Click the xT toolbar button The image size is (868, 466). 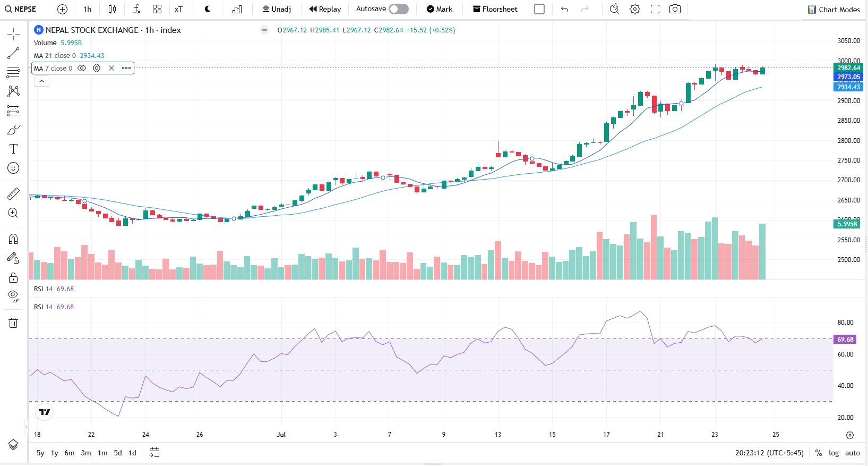click(178, 9)
